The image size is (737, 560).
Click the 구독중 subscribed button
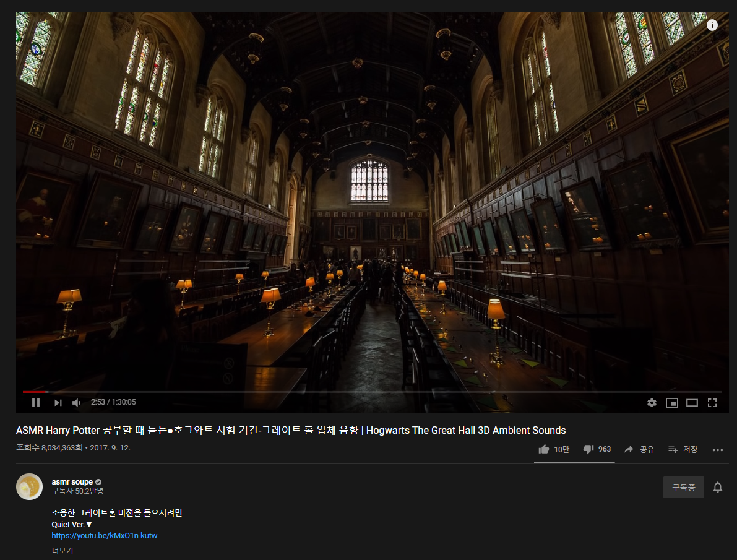683,487
